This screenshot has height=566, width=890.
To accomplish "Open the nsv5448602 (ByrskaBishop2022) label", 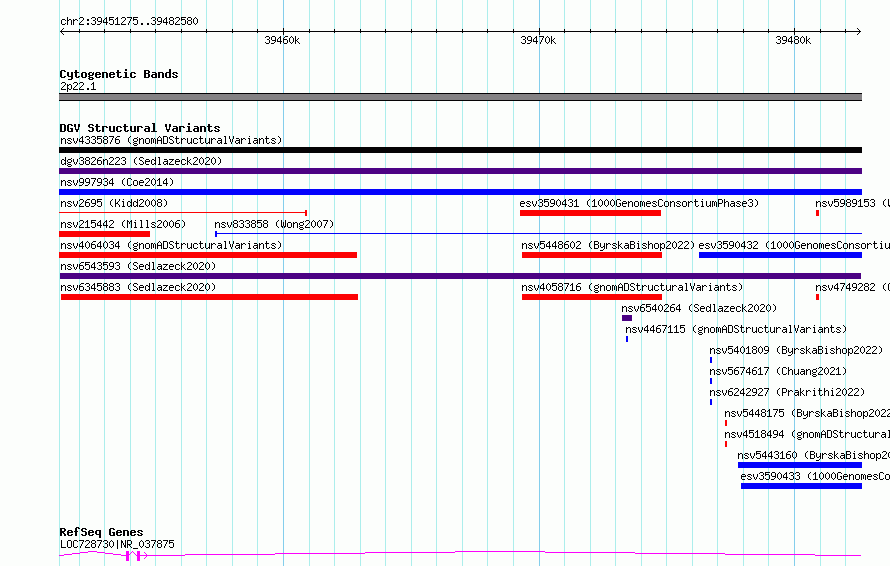I will pyautogui.click(x=608, y=245).
